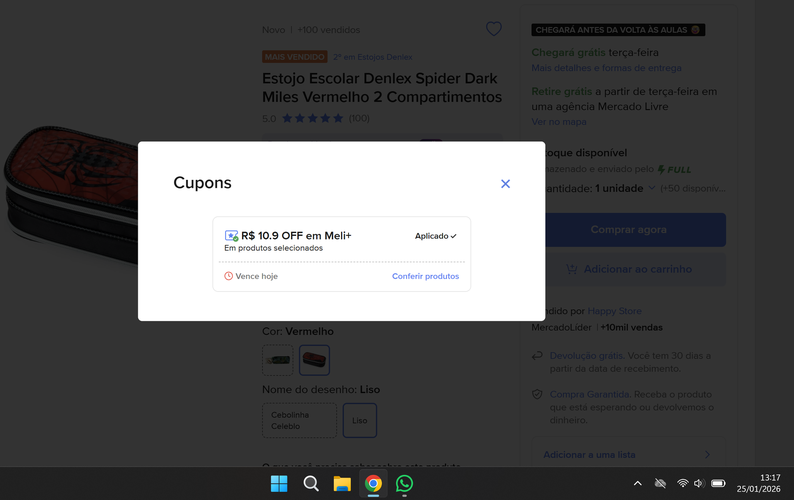Screen dimensions: 794x500
Task: Open the Happy Store seller link
Action: pos(614,311)
